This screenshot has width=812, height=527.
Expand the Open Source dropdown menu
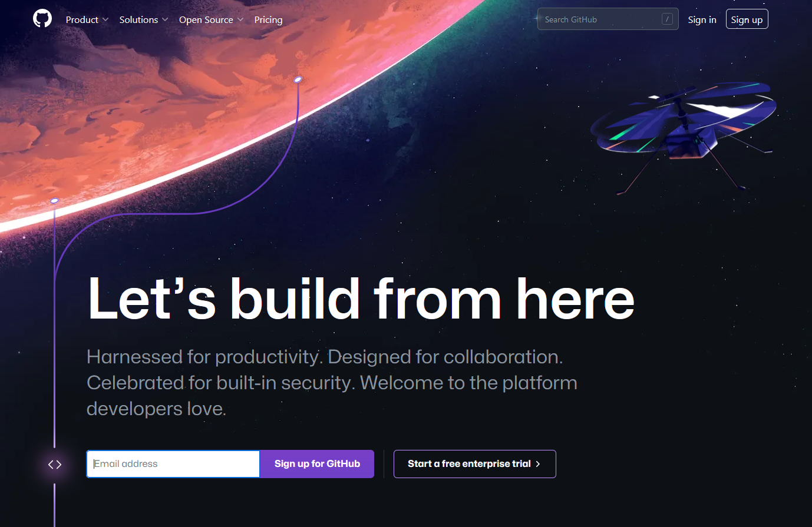(x=212, y=19)
